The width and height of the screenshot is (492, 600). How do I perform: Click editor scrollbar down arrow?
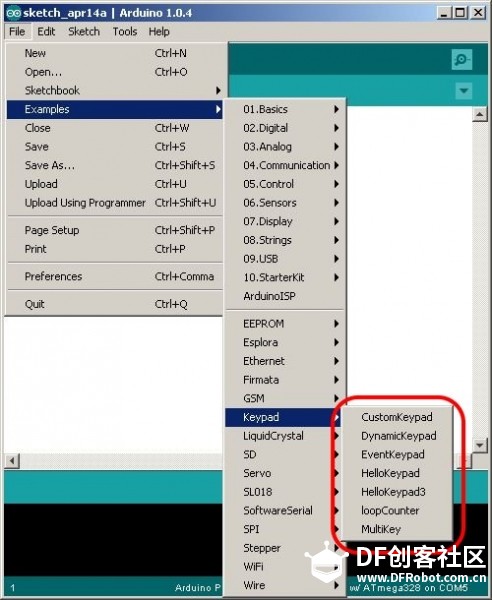click(479, 445)
